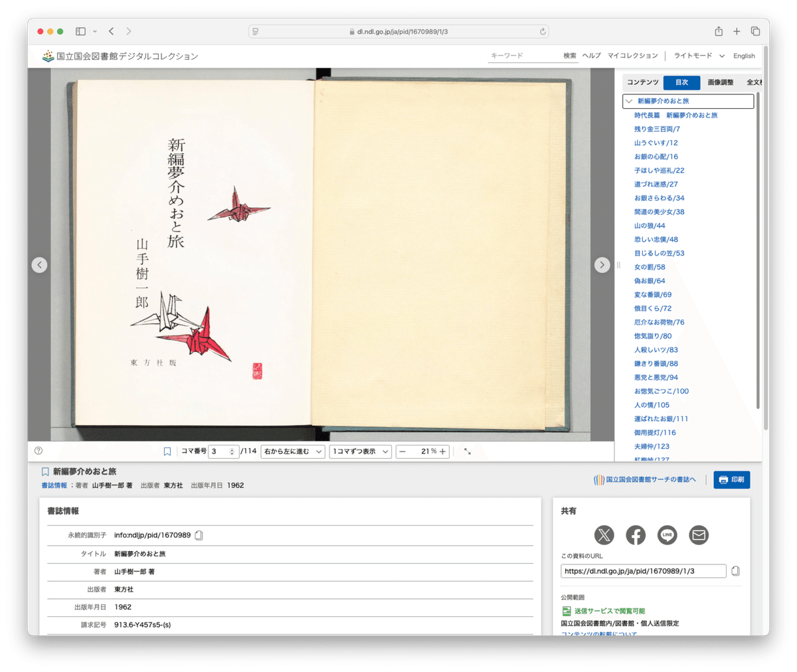The width and height of the screenshot is (797, 672).
Task: Collapse the 新編夢介めおと旅 table of contents tree
Action: coord(629,101)
